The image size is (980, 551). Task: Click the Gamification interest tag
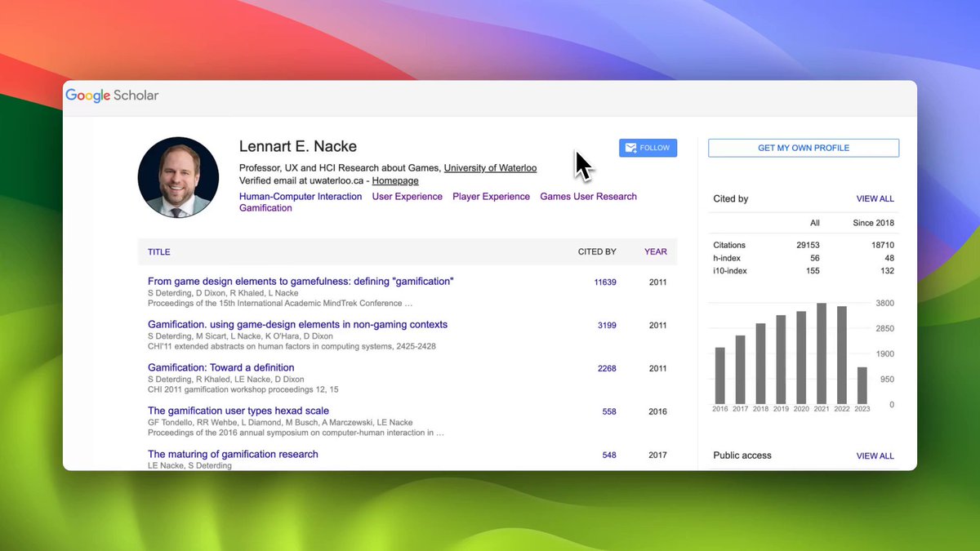coord(265,208)
